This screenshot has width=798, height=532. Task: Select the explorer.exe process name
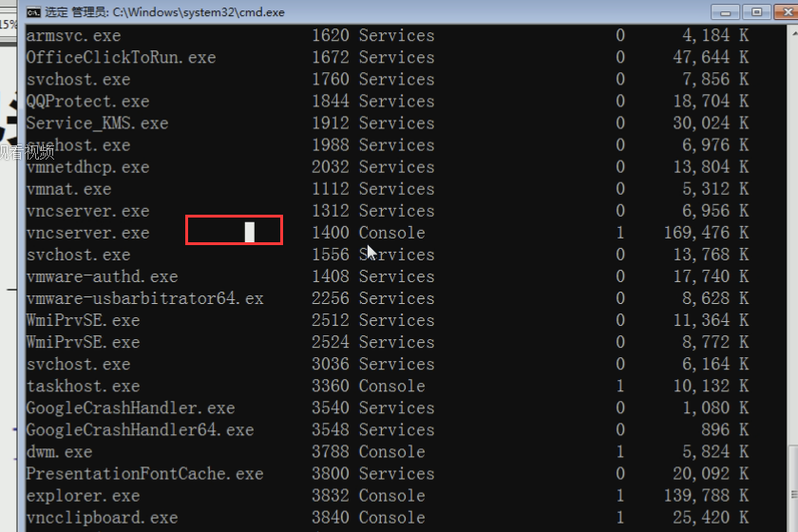[x=83, y=495]
